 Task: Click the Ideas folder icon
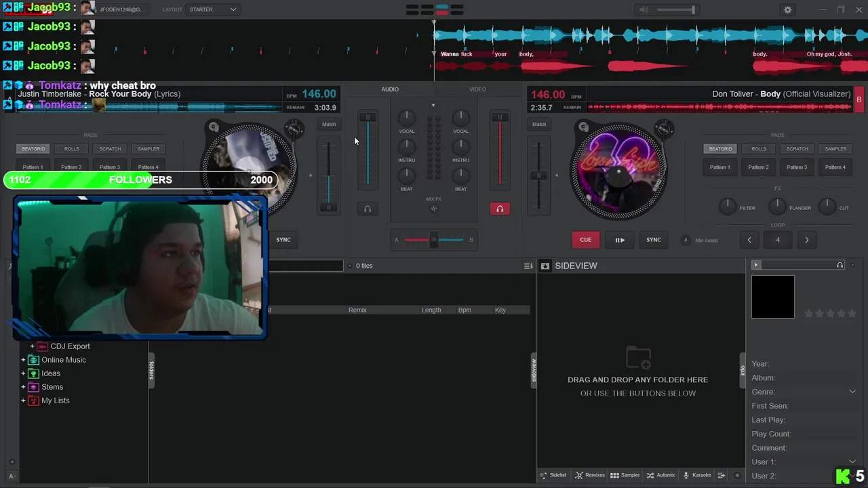pyautogui.click(x=33, y=373)
